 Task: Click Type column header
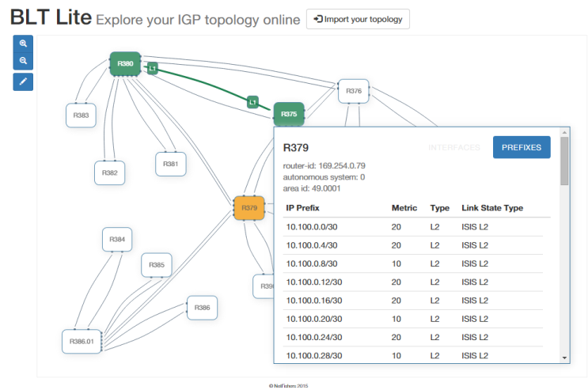click(439, 208)
